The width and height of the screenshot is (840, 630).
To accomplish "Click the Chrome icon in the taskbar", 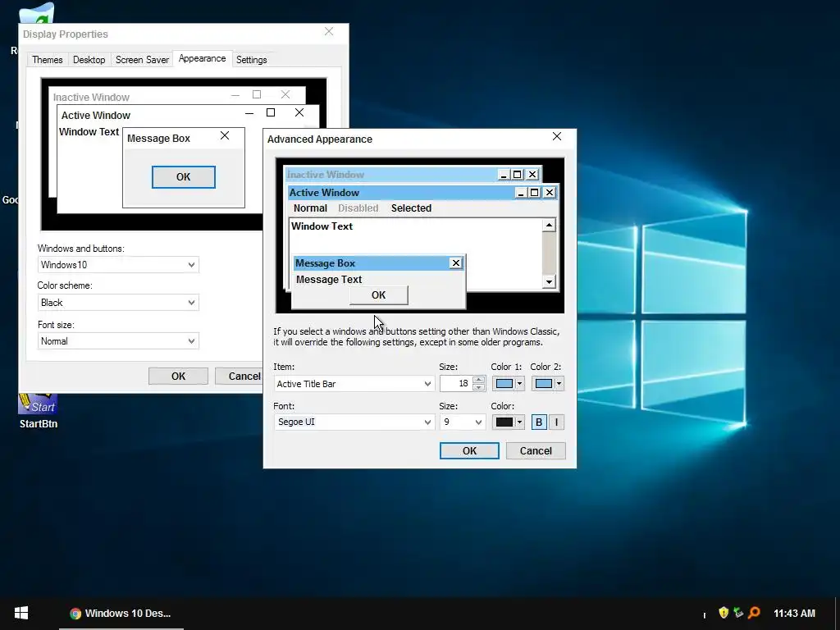I will pyautogui.click(x=75, y=614).
